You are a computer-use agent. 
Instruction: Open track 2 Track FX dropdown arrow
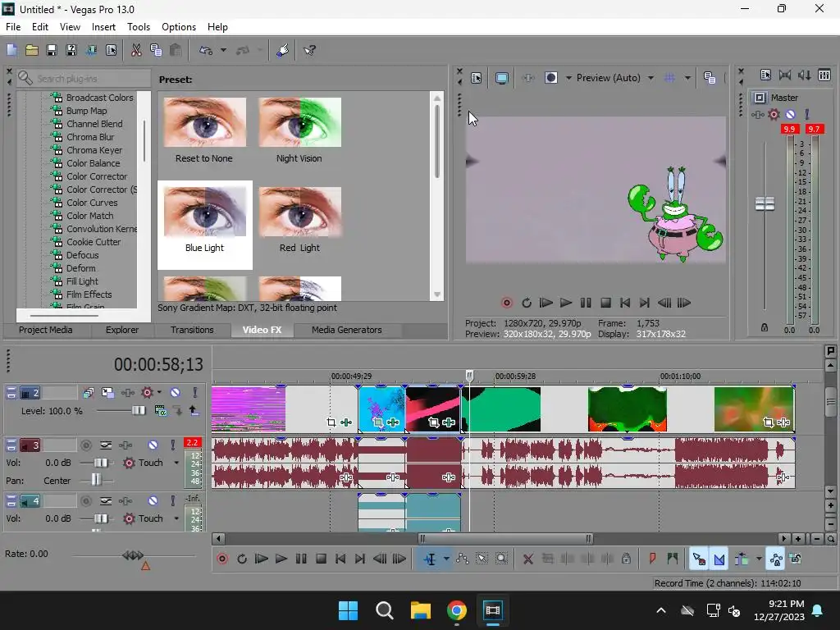tap(159, 393)
